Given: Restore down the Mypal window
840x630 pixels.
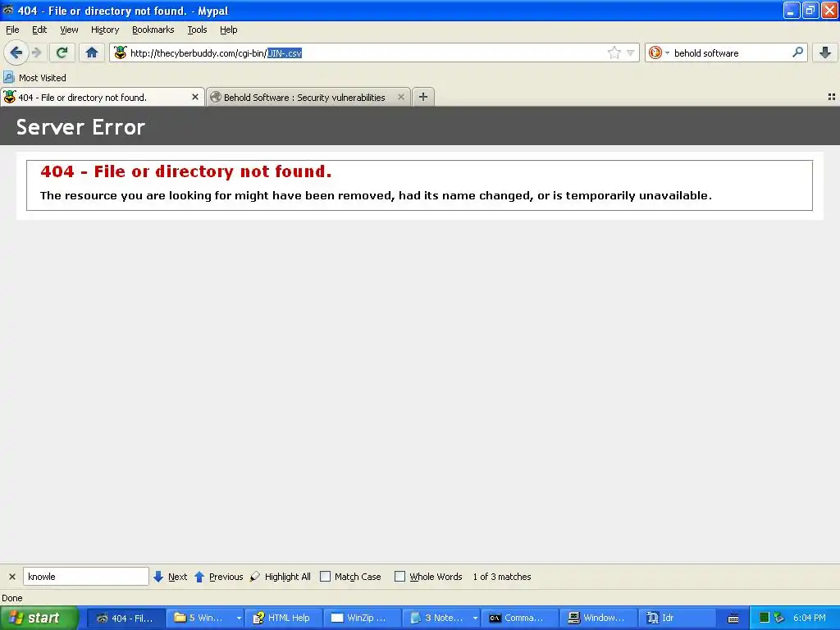Looking at the screenshot, I should (x=810, y=10).
